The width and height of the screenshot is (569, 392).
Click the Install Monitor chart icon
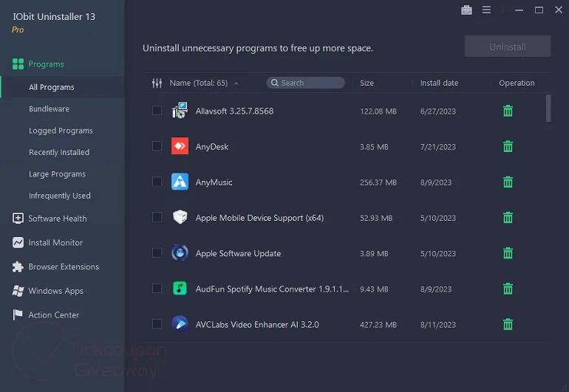[x=18, y=242]
